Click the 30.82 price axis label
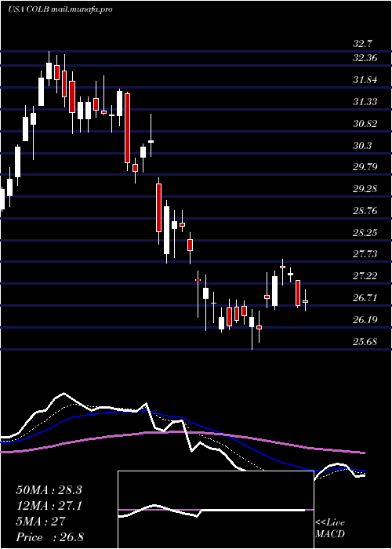Viewport: 392px width, 549px height. [x=365, y=124]
